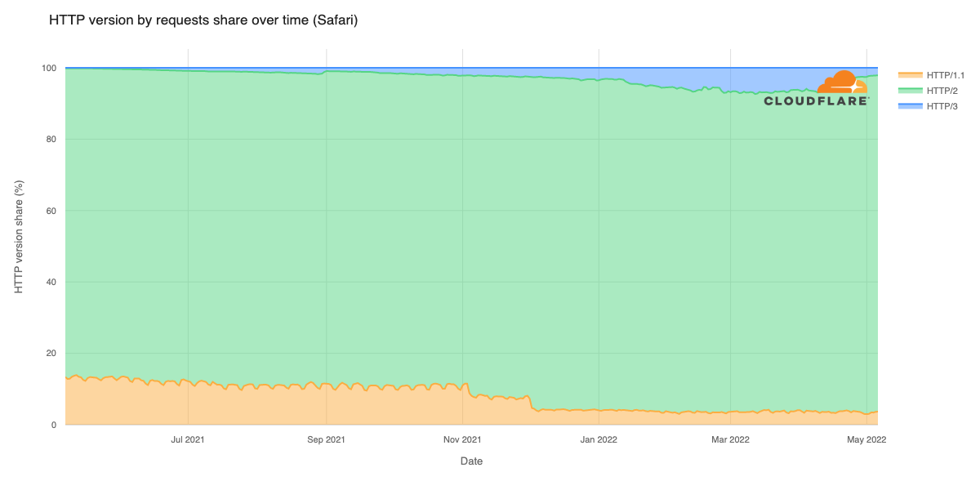The width and height of the screenshot is (980, 490).
Task: Click the Date axis title
Action: (471, 461)
